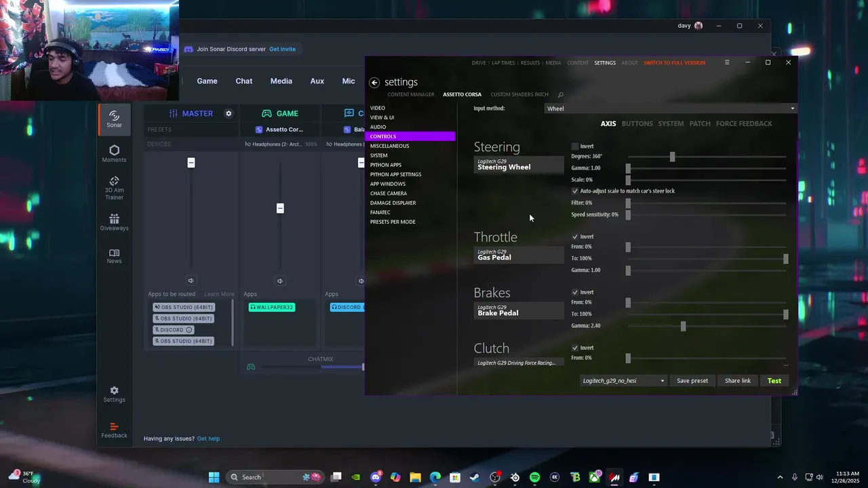Screen dimensions: 868x488
Task: Open the Windows Start menu
Action: [x=214, y=477]
